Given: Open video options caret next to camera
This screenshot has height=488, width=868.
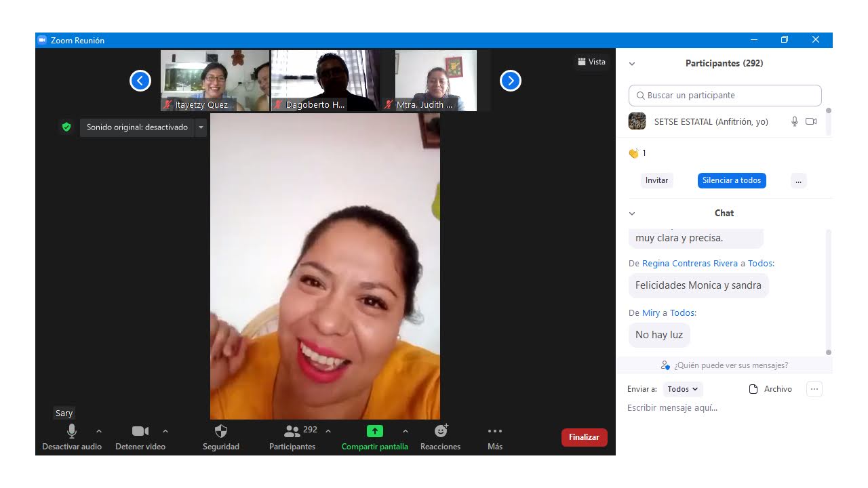Looking at the screenshot, I should coord(165,431).
